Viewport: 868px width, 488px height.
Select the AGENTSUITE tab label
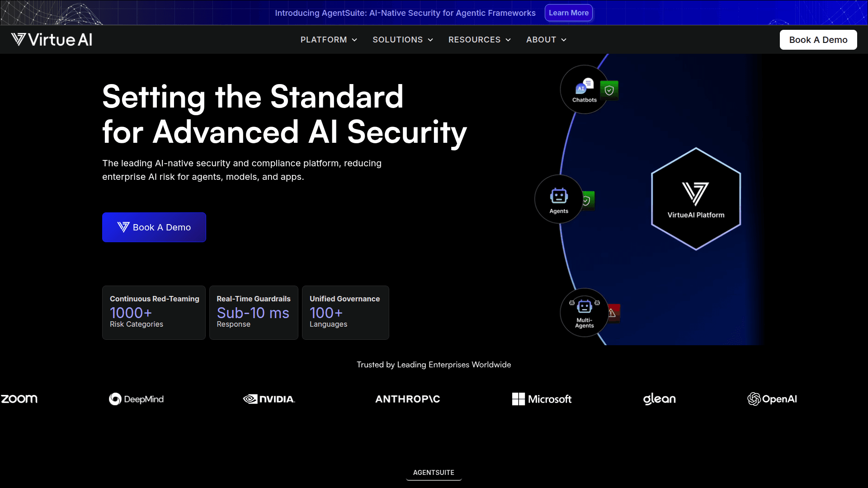434,472
